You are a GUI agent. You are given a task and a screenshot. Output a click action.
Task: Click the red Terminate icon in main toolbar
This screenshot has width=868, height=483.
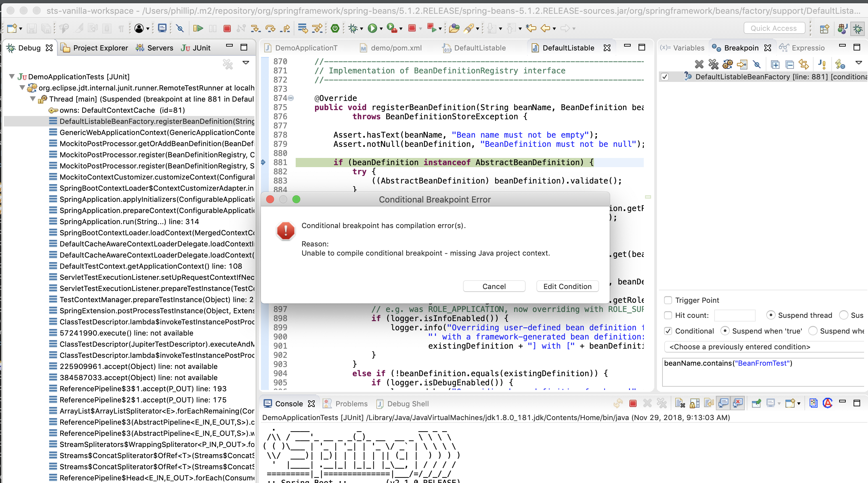227,28
